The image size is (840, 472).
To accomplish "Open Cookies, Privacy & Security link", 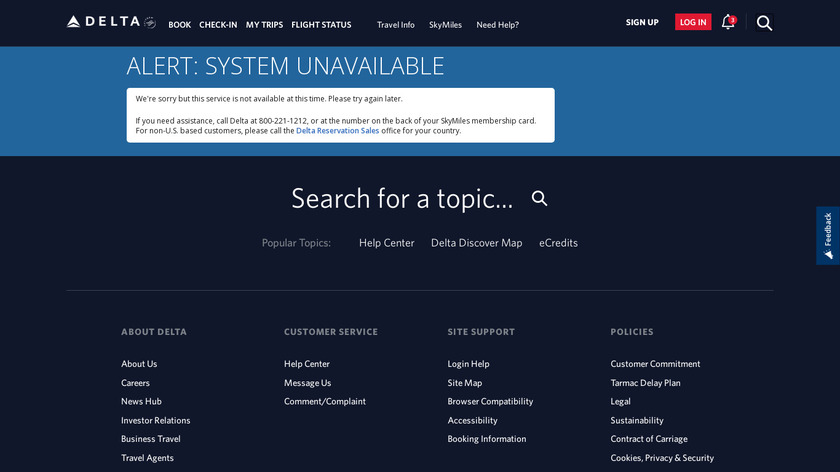I will tap(662, 458).
